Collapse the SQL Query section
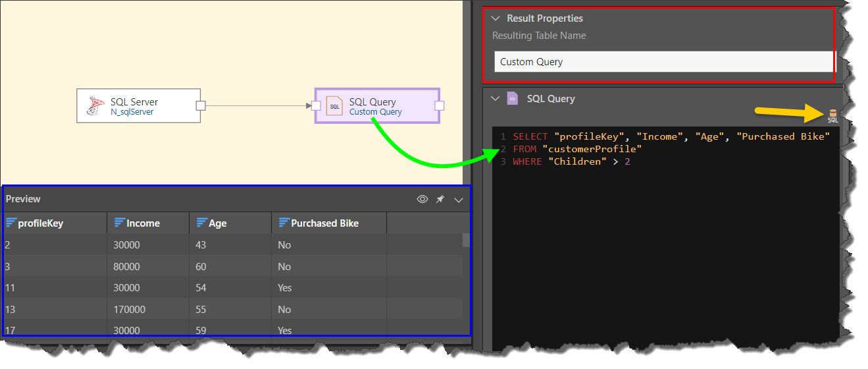This screenshot has width=868, height=369. 496,99
